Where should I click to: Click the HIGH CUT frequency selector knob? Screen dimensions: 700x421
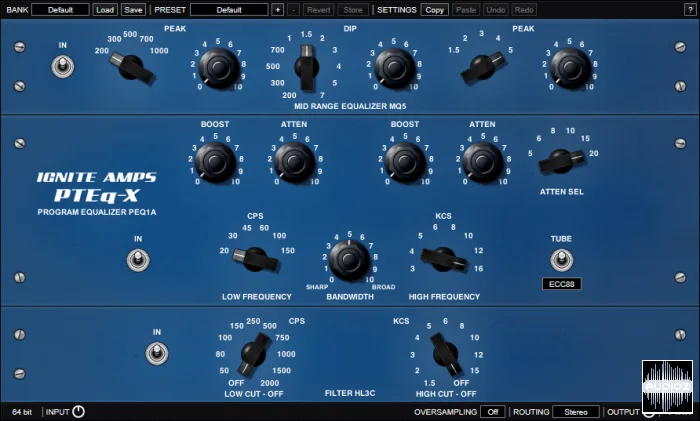click(x=446, y=354)
